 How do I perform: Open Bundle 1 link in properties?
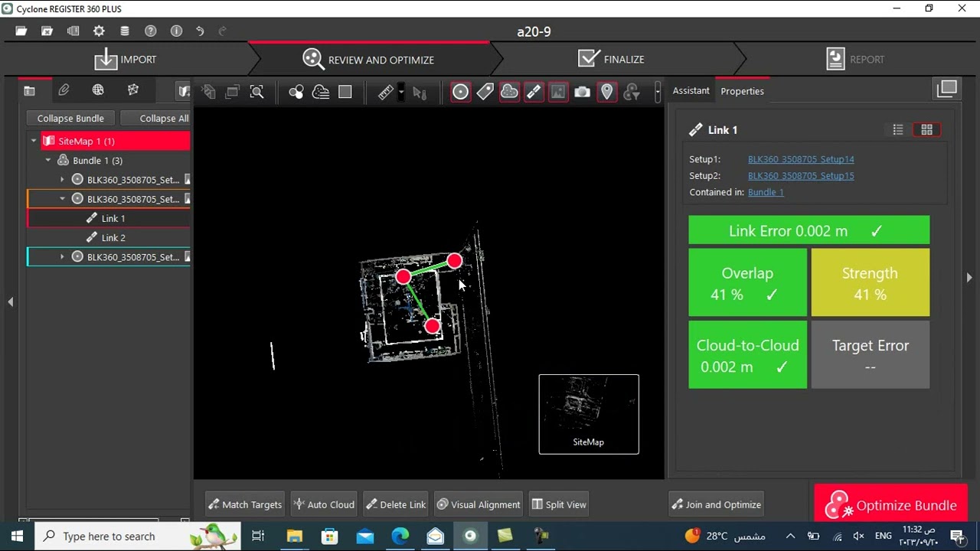[x=766, y=192]
